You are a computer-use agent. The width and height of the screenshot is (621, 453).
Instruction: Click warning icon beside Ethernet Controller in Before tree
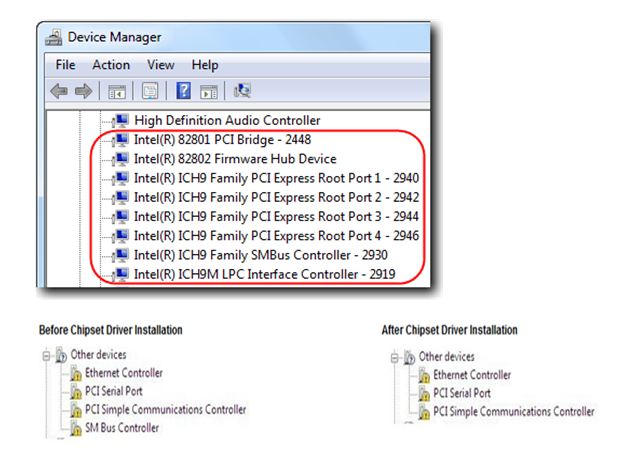(76, 373)
